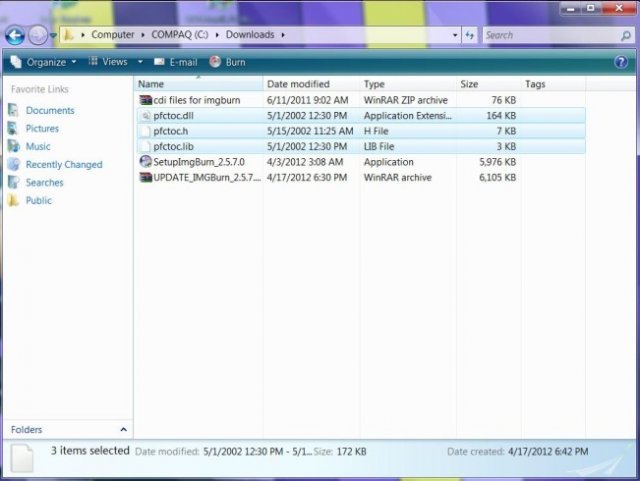Open Recently Changed favorite link
The width and height of the screenshot is (640, 481).
tap(64, 165)
